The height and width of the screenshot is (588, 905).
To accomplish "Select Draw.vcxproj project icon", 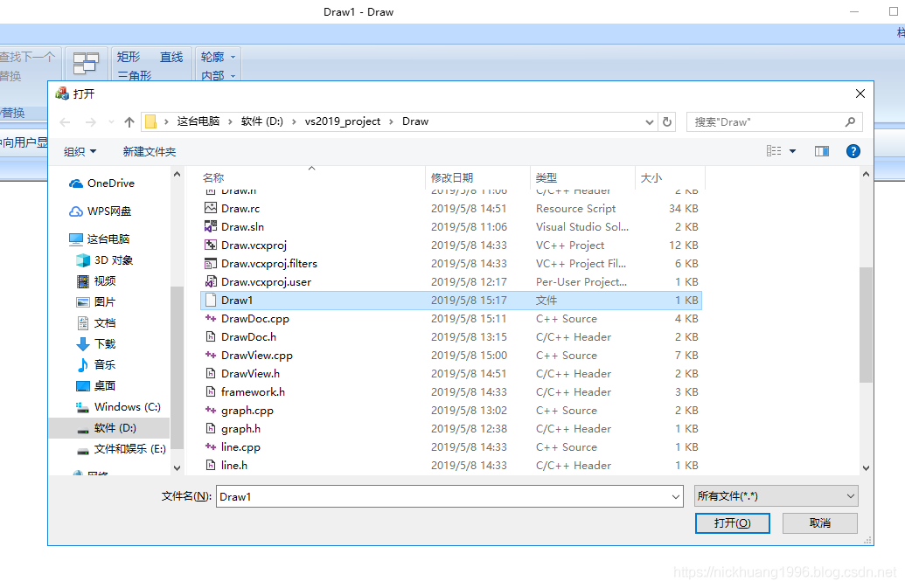I will (x=211, y=245).
